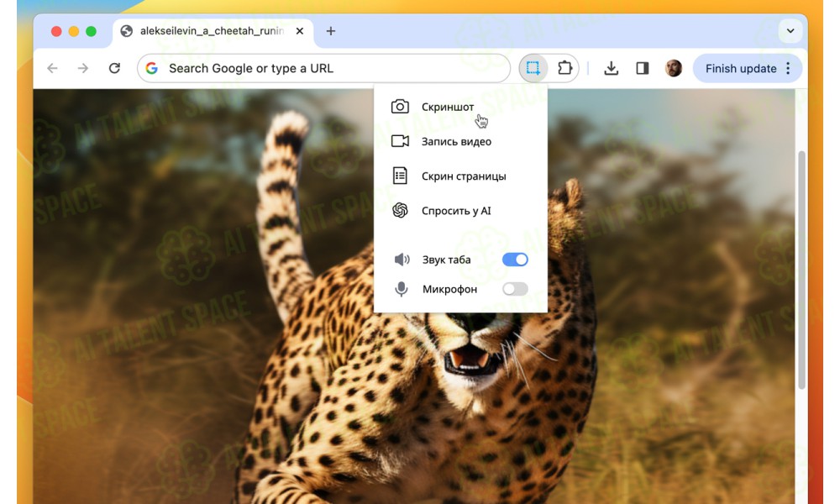
Task: Click the back navigation arrow
Action: pyautogui.click(x=52, y=68)
